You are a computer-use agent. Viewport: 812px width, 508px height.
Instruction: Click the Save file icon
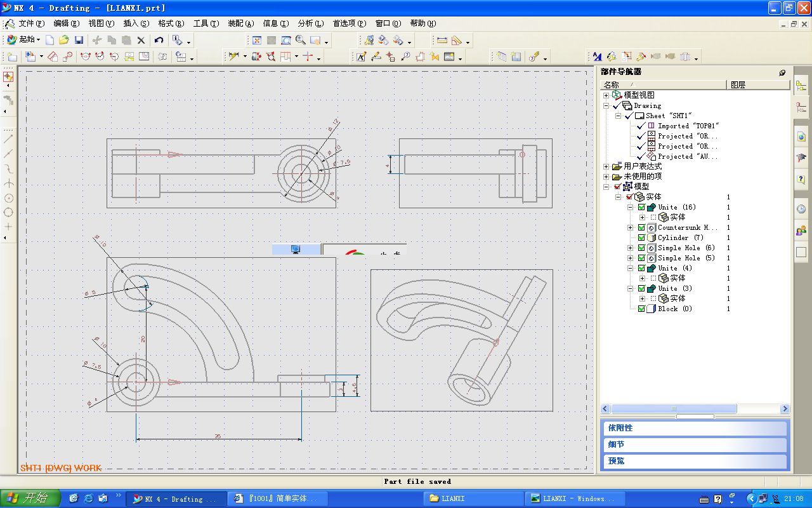click(79, 40)
